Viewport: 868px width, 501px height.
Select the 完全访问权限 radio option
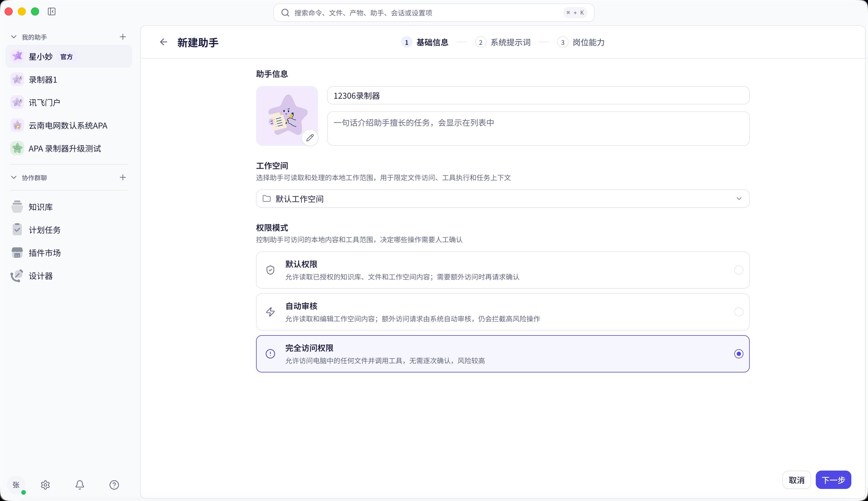739,354
